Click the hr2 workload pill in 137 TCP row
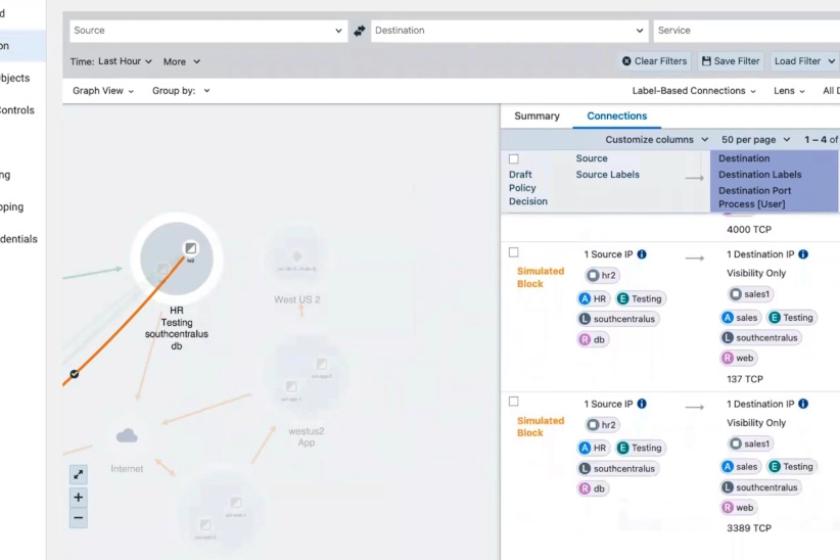 (x=602, y=275)
